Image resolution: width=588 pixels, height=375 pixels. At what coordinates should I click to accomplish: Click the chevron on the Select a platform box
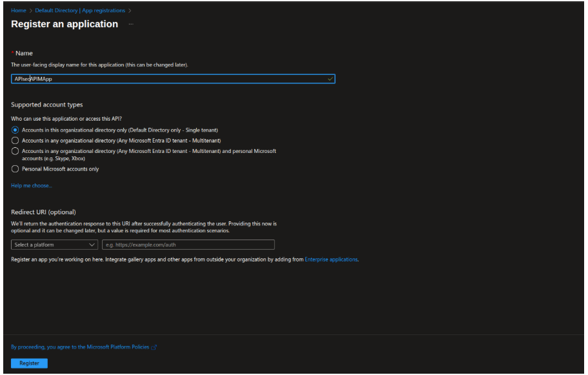click(91, 245)
